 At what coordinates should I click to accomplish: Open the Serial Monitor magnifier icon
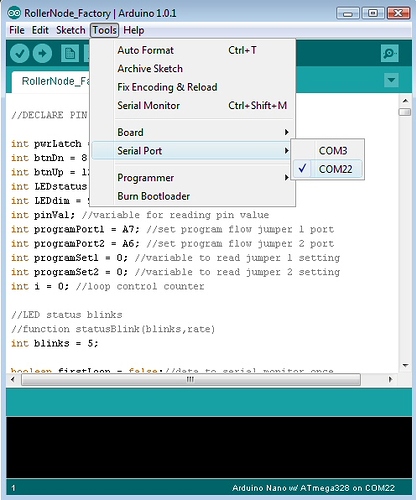tap(389, 53)
